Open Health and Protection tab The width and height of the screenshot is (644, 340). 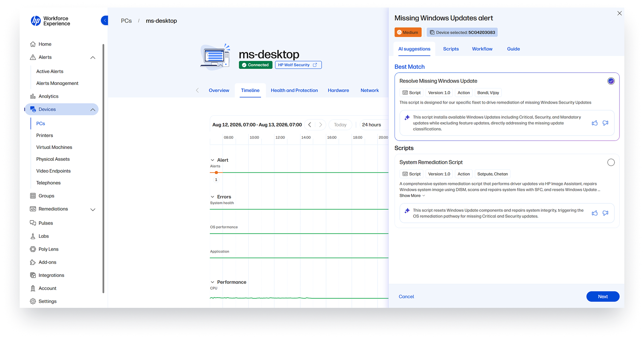click(x=294, y=90)
